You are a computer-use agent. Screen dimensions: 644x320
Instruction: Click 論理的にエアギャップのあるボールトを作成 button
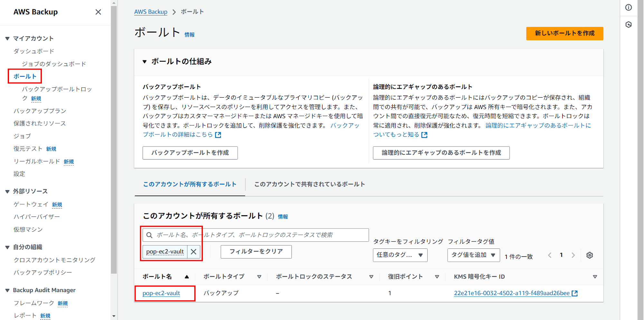[441, 153]
